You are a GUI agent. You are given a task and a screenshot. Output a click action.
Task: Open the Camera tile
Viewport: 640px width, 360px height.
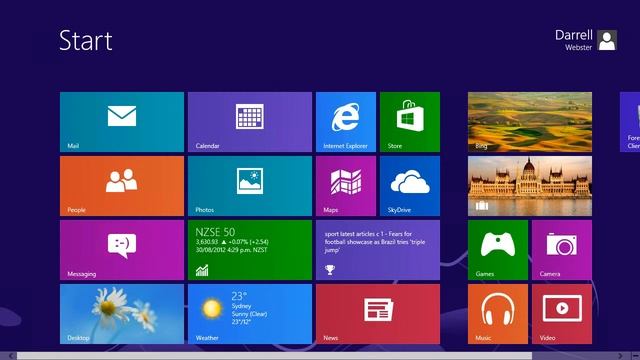coord(562,250)
